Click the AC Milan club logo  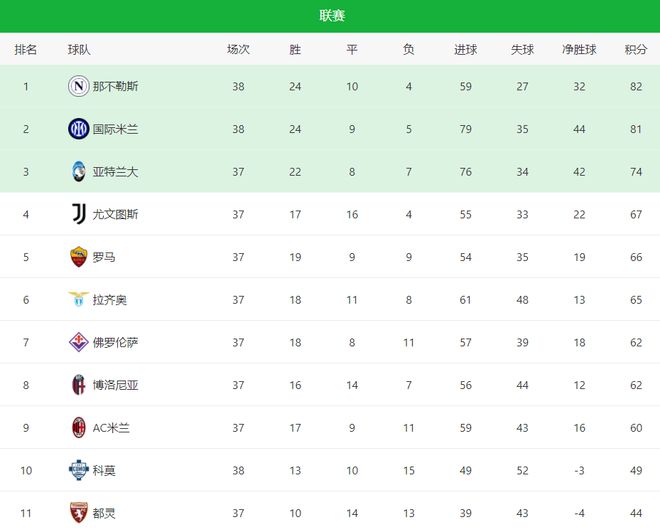tap(78, 428)
